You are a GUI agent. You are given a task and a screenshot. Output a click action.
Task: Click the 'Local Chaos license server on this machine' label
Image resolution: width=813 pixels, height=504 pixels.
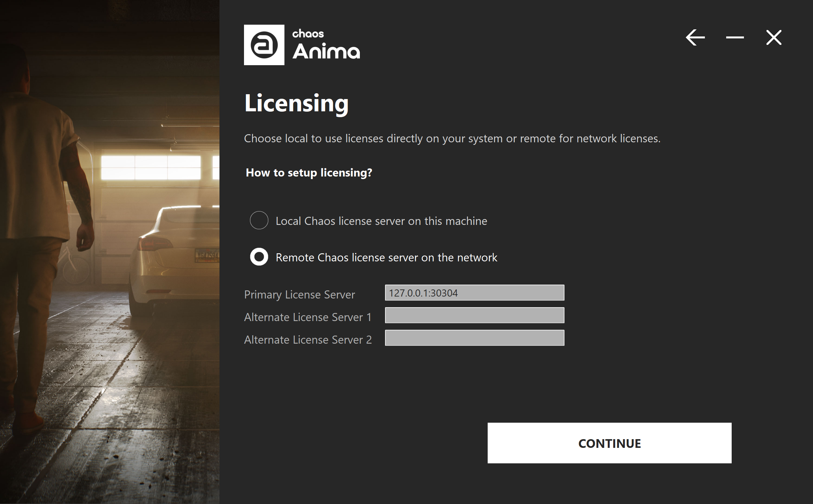[381, 221]
